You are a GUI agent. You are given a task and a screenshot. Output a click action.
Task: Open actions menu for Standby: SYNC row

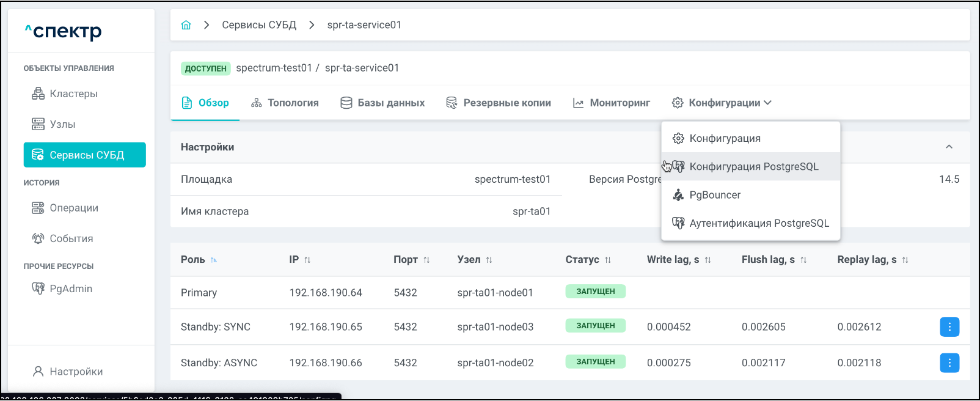[x=949, y=327]
